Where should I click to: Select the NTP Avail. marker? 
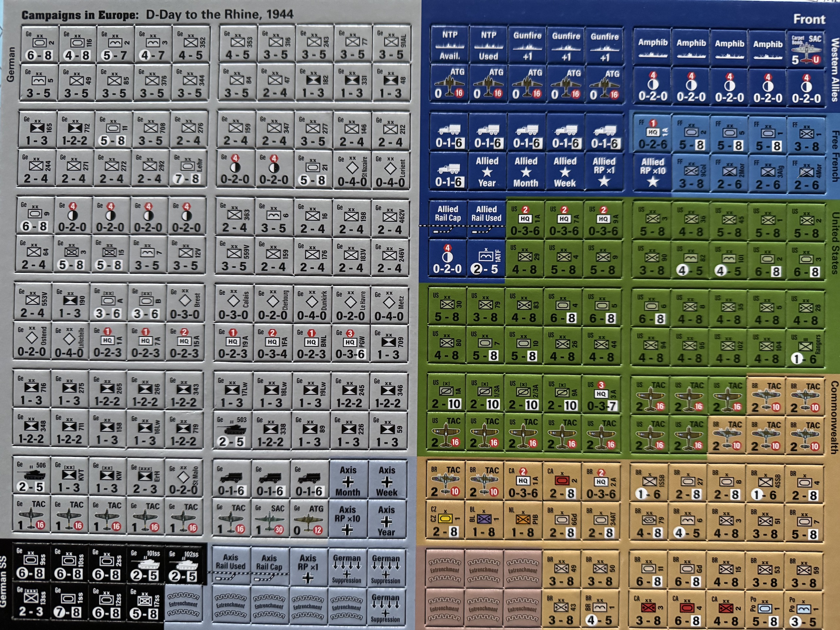coord(450,45)
